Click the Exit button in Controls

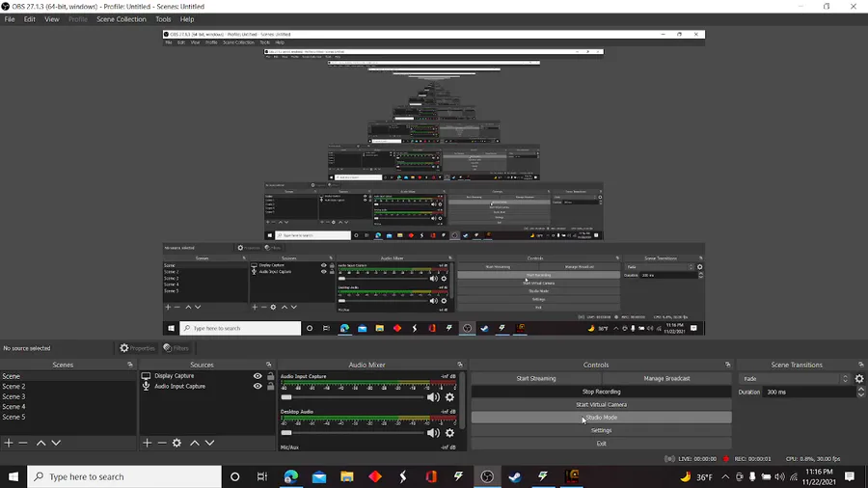click(601, 444)
